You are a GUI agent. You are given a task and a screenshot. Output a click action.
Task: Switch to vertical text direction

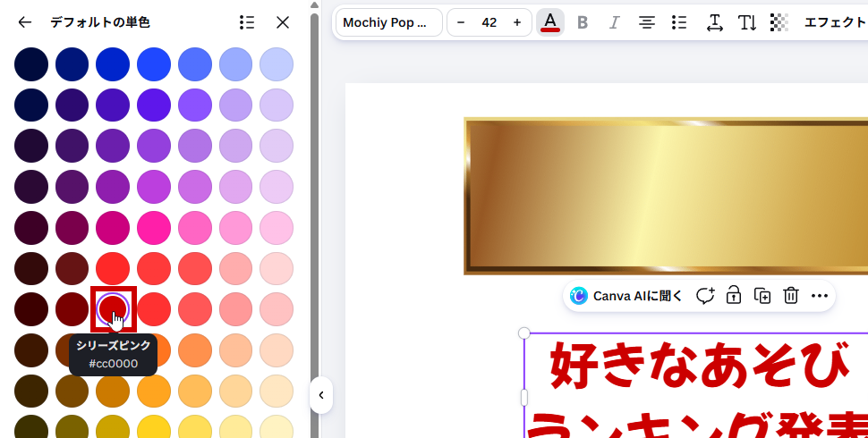pyautogui.click(x=747, y=22)
